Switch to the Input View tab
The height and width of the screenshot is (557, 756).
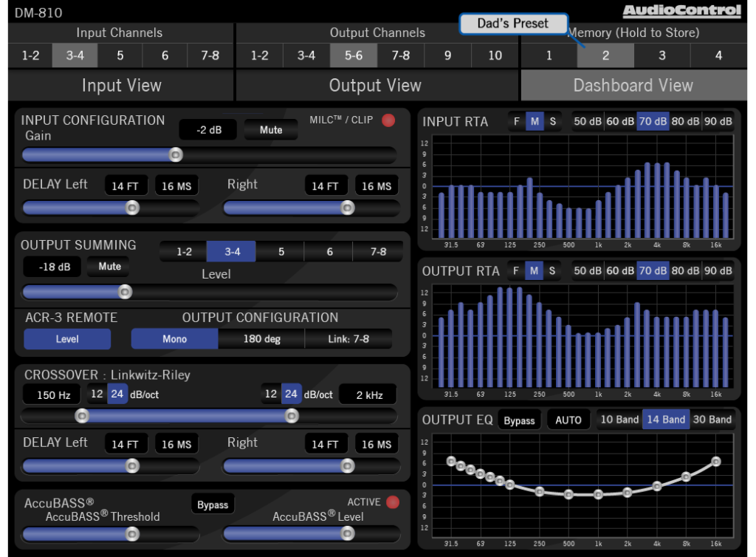121,86
